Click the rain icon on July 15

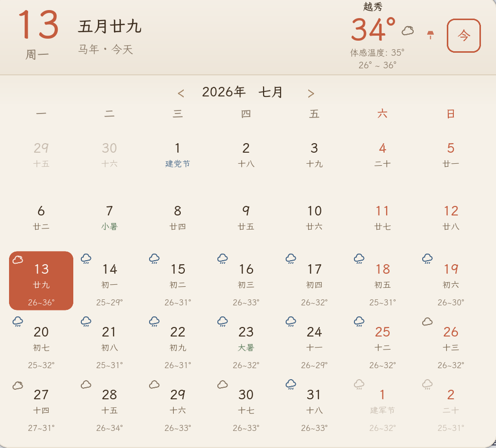click(154, 259)
